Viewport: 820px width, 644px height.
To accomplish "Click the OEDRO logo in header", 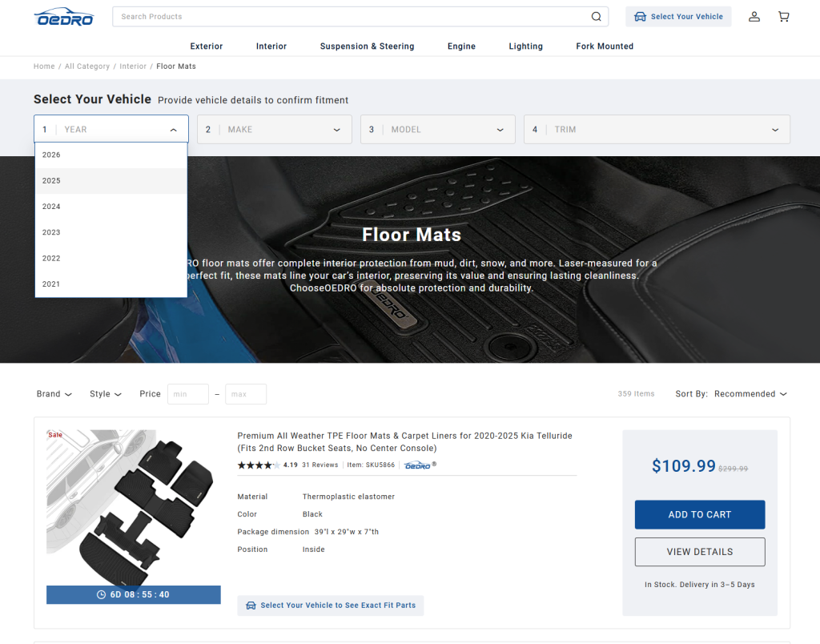I will click(x=63, y=17).
